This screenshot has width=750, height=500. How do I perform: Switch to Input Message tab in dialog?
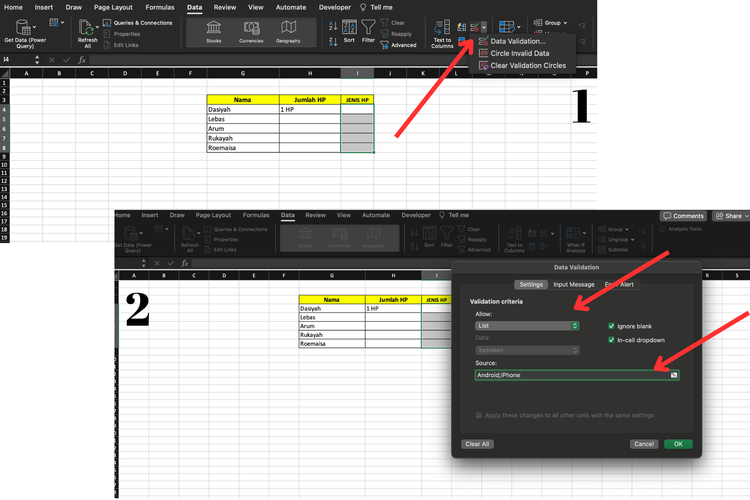(574, 284)
